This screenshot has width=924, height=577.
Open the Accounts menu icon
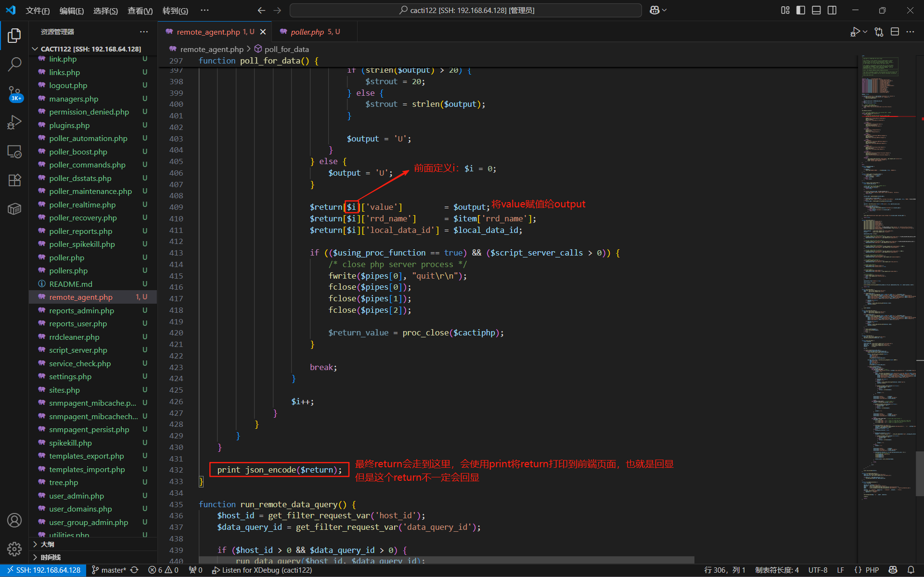14,520
